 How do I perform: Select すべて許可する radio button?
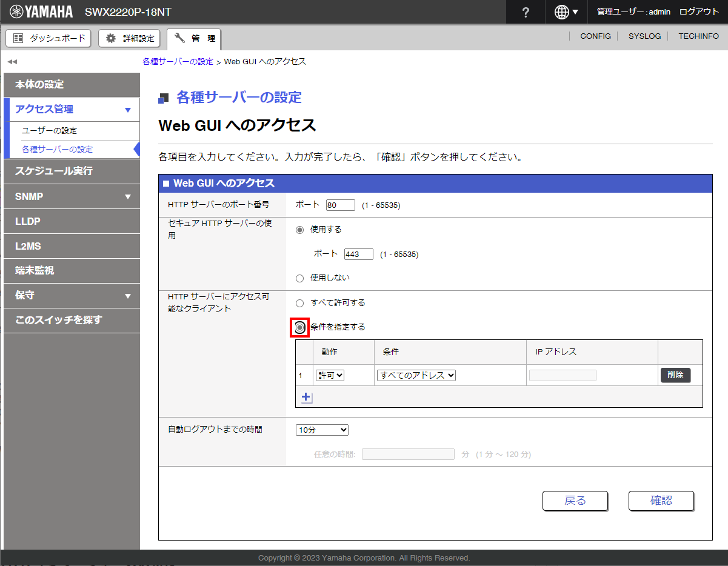tap(299, 303)
